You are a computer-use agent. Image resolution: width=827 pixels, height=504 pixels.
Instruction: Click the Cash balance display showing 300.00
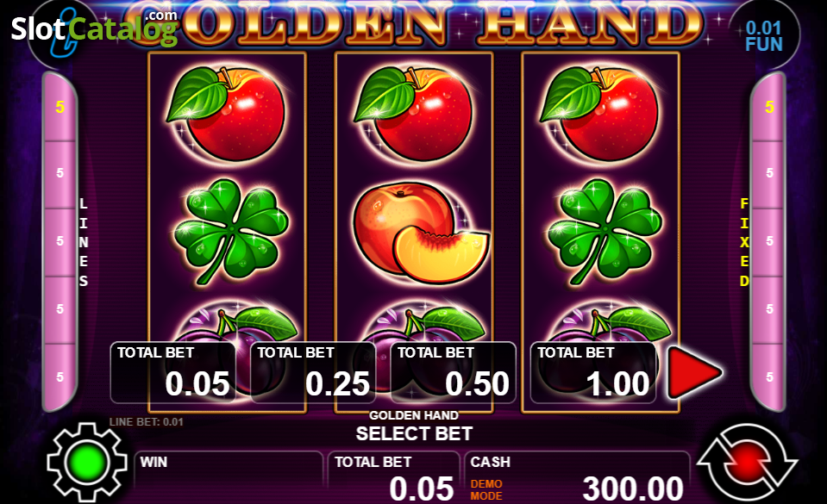click(577, 476)
